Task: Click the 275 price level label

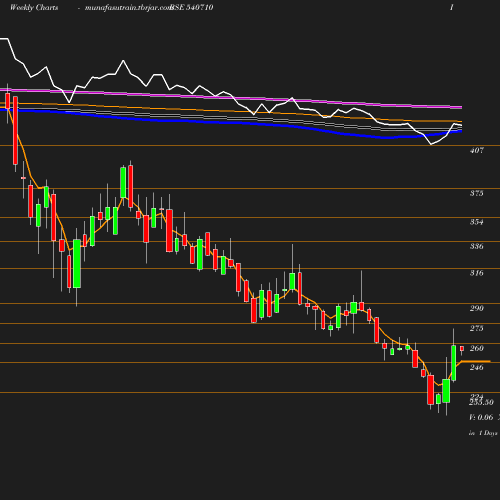Action: 477,328
